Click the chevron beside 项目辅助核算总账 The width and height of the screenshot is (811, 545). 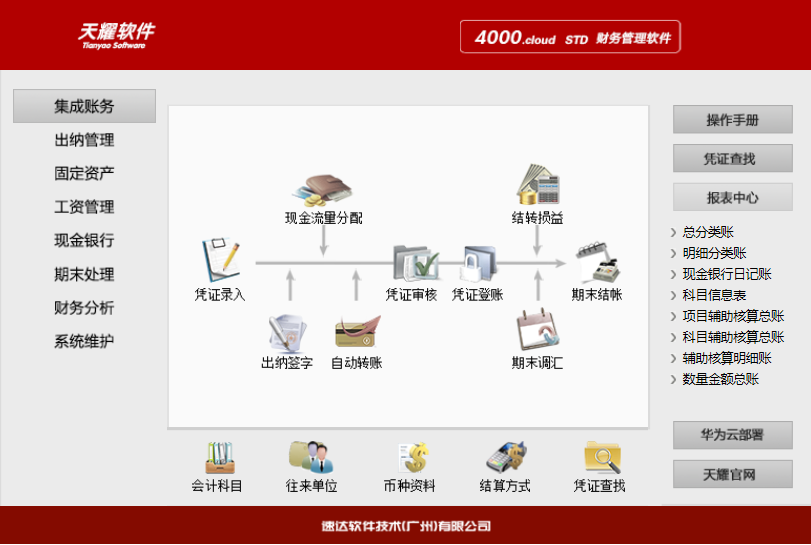point(673,316)
